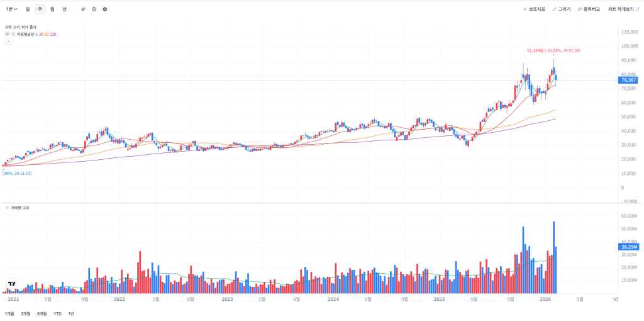Collapse the indicator legend chevron

point(9,41)
